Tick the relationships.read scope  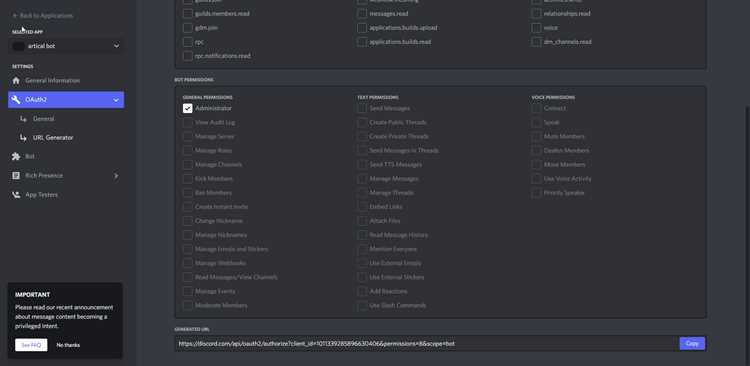537,13
